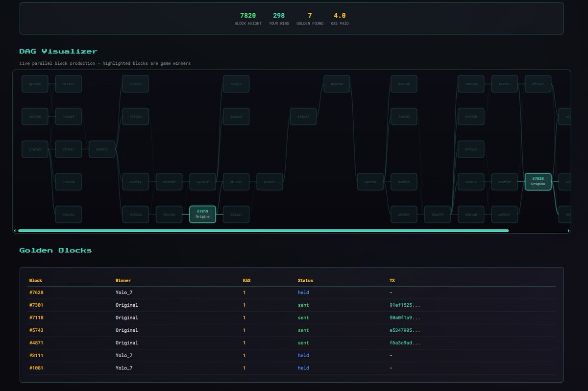This screenshot has width=588, height=391.
Task: Click DAG block 36918b
Action: click(x=404, y=84)
